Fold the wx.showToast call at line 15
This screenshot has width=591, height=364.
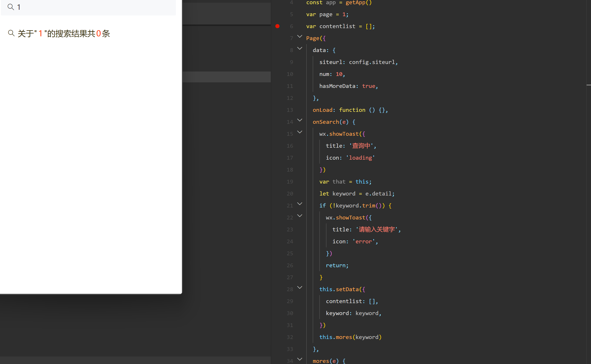pos(299,132)
